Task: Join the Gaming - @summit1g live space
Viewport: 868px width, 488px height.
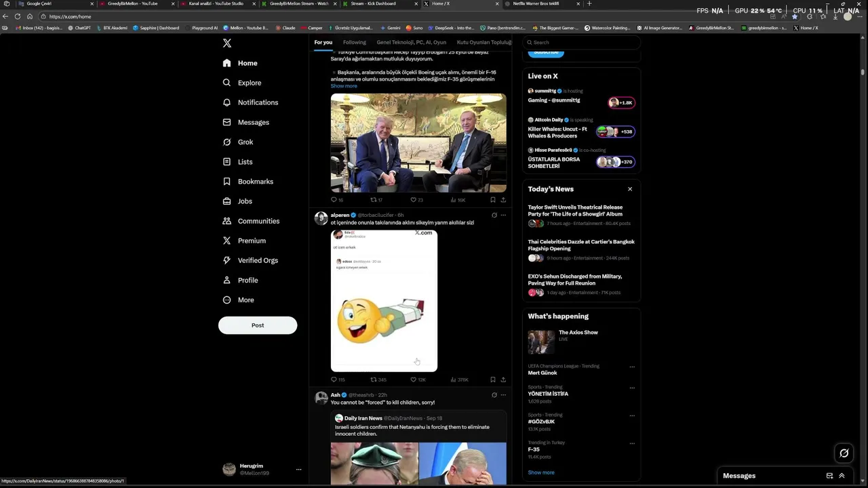Action: [580, 98]
